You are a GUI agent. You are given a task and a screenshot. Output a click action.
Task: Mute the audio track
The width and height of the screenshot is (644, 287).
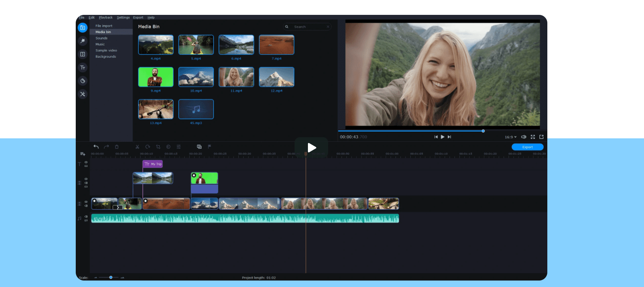[86, 216]
